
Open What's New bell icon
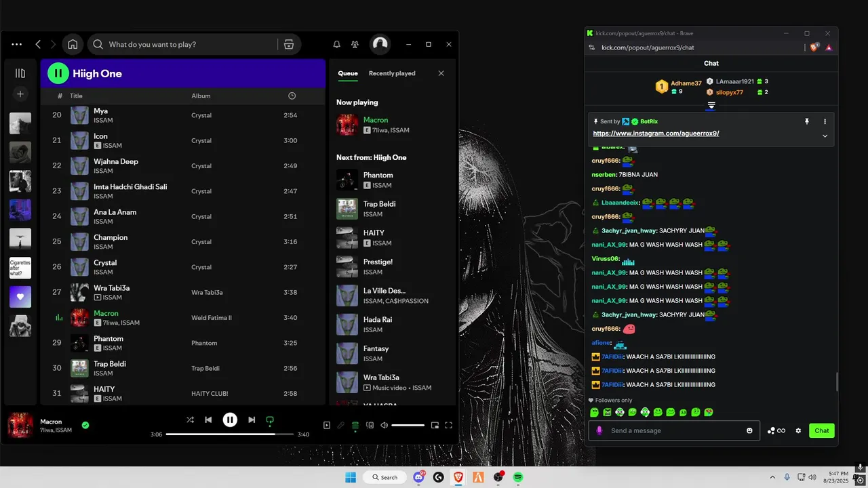[336, 44]
